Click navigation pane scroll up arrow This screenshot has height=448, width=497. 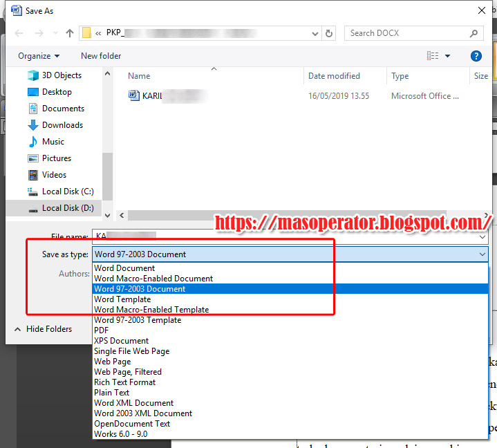pyautogui.click(x=107, y=74)
